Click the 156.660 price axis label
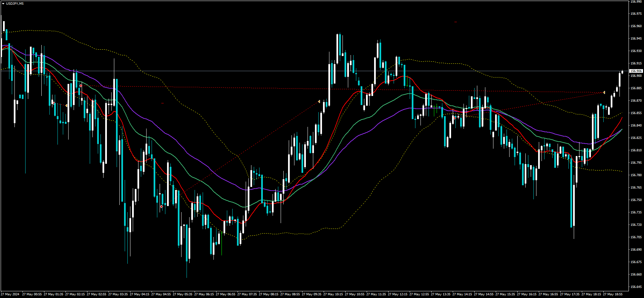 (636, 275)
